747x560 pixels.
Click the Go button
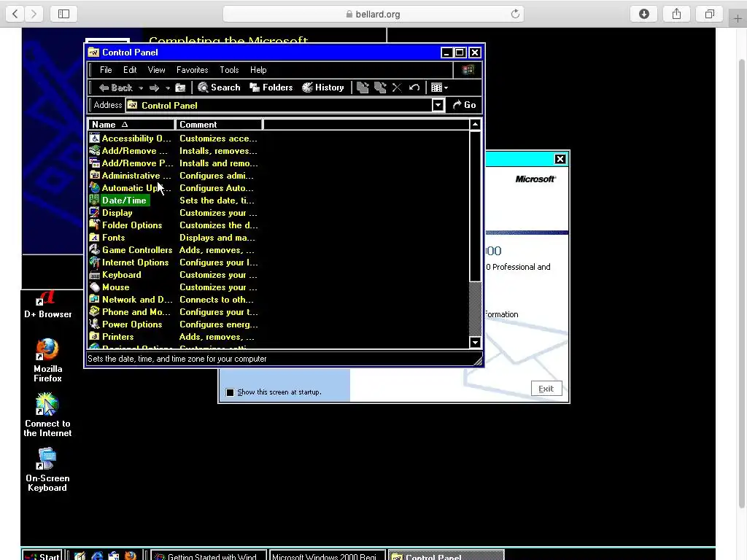tap(464, 105)
